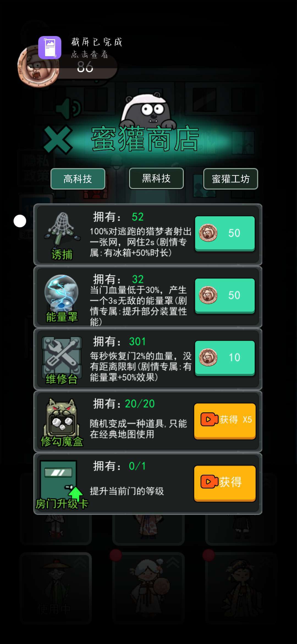Tap the 点击查看 notification text
This screenshot has width=297, height=644.
tap(89, 54)
